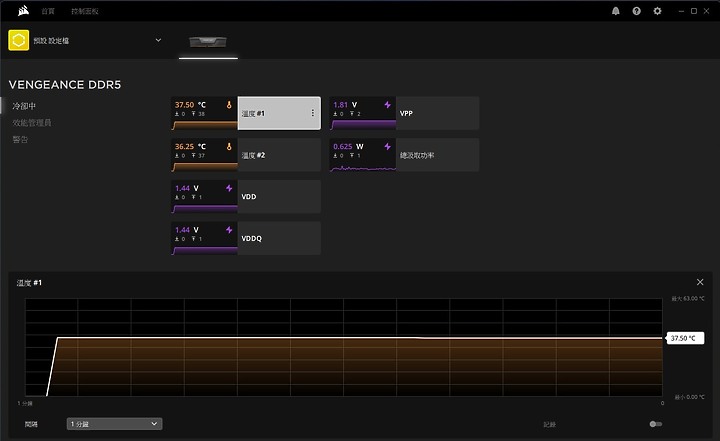Viewport: 720px width, 441px height.
Task: Click thermometer icon on 37.50 °C card
Action: tap(229, 105)
